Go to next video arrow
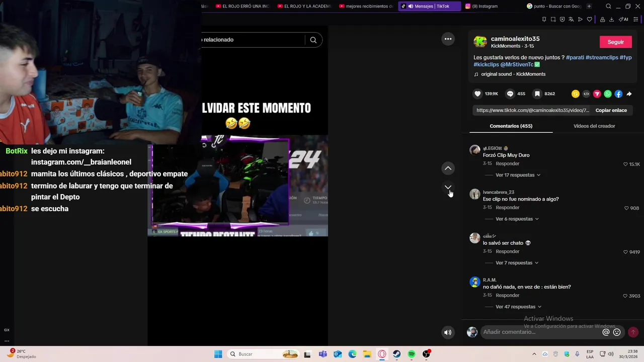 point(448,187)
